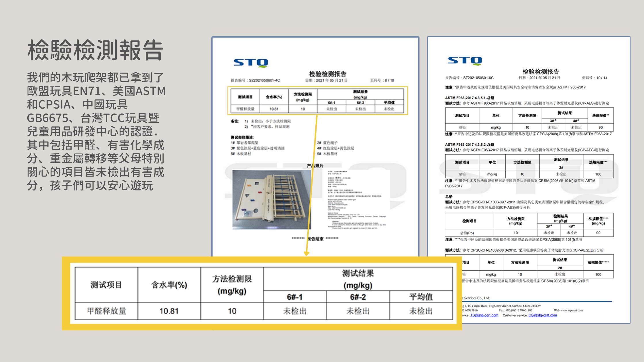The width and height of the screenshot is (644, 362).
Task: Select the 10.81 cell in enlarged table
Action: [x=169, y=311]
